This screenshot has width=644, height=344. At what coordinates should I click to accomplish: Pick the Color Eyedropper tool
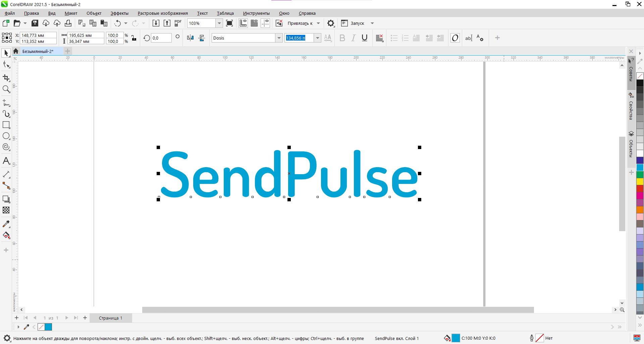pos(6,224)
